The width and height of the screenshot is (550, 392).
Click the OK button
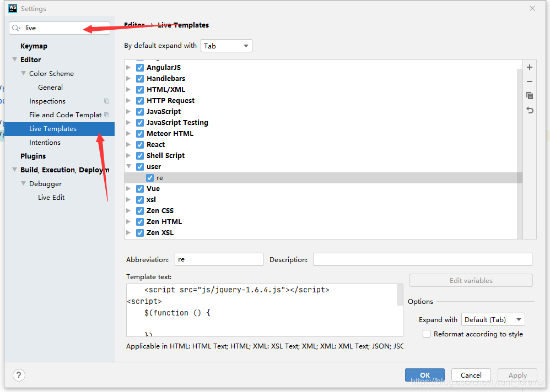tap(425, 375)
